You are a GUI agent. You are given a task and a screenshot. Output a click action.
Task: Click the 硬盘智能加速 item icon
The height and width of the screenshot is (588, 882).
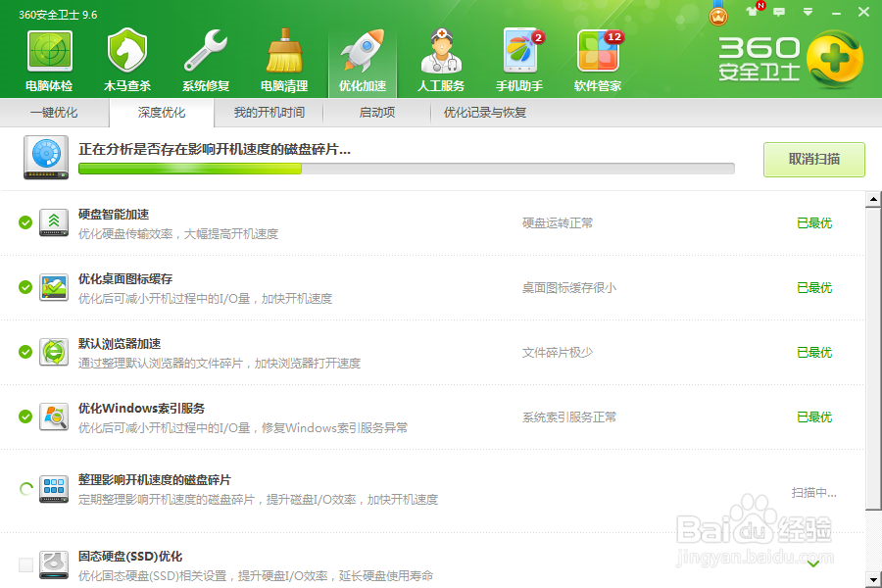(x=54, y=222)
